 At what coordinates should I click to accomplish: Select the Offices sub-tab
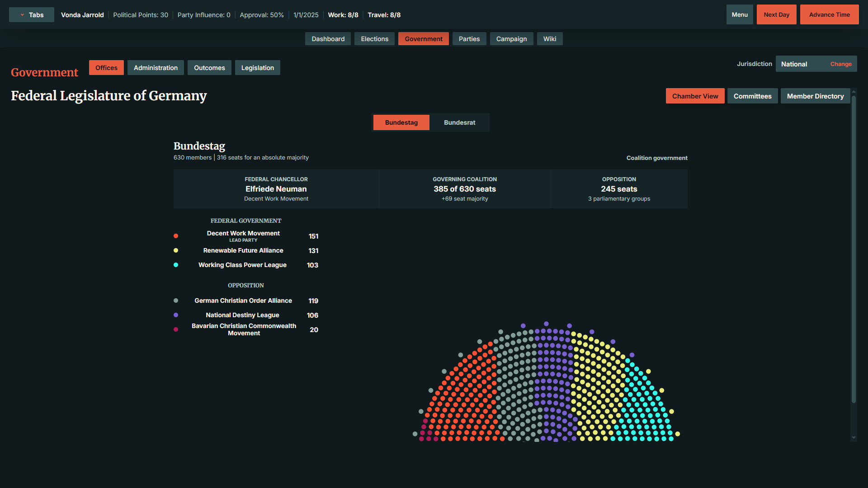(106, 68)
